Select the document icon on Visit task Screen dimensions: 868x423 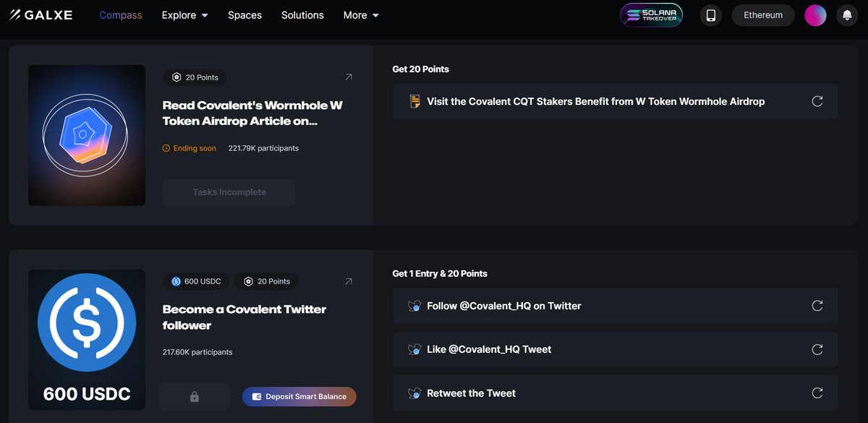click(x=414, y=101)
